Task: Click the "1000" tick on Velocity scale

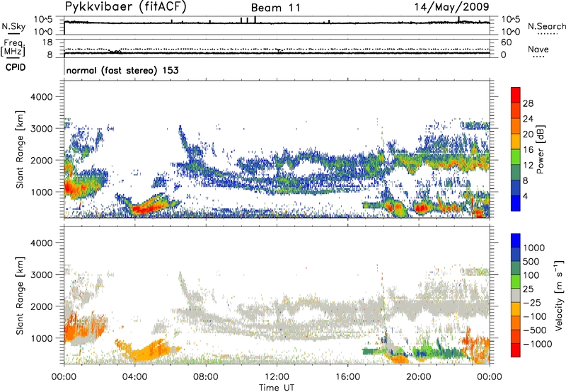Action: [x=533, y=248]
